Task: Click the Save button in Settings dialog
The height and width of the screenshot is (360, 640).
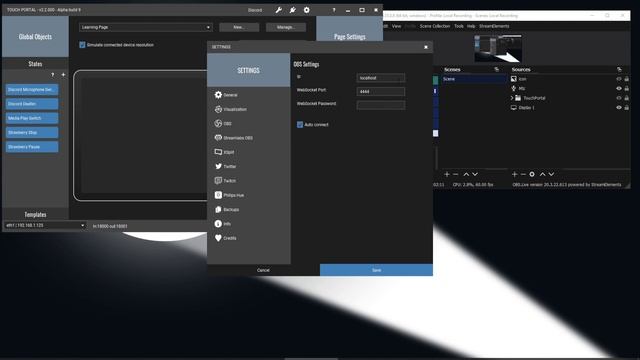Action: pos(376,270)
